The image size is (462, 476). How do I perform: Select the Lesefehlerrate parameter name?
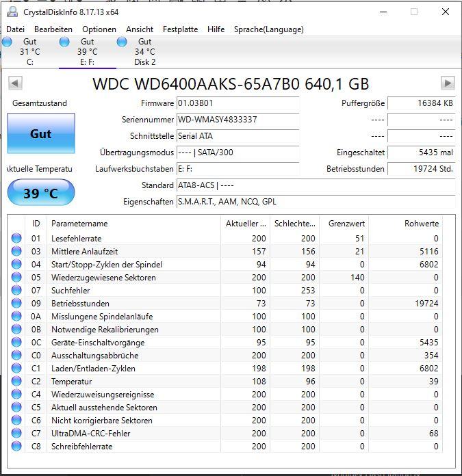pos(76,239)
